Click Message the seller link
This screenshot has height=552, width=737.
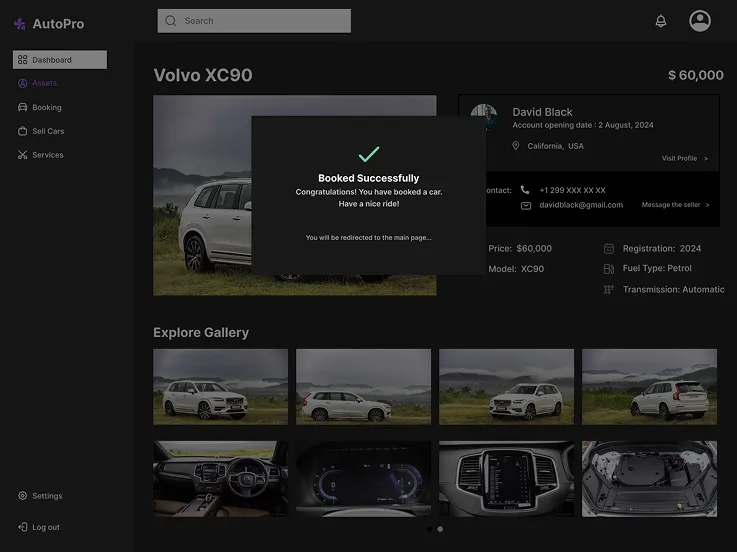click(x=675, y=205)
